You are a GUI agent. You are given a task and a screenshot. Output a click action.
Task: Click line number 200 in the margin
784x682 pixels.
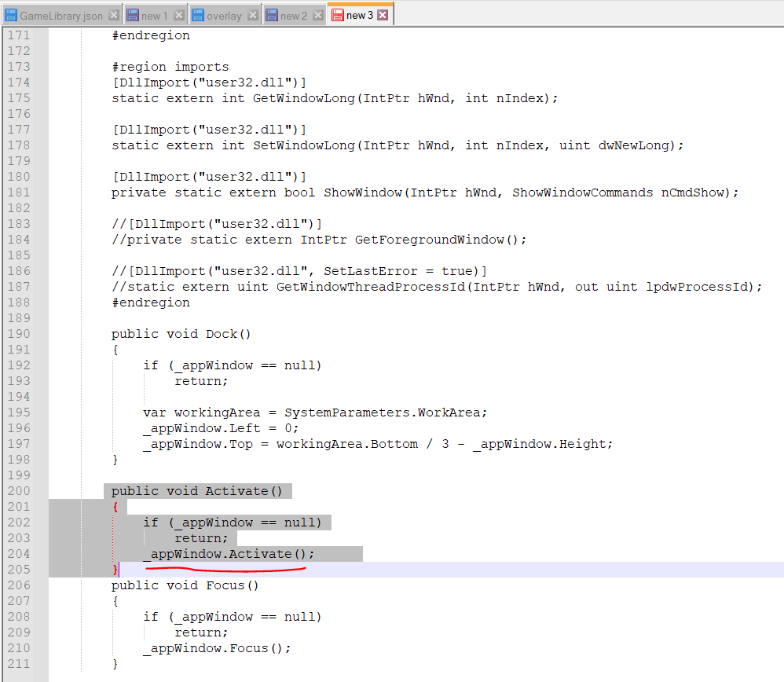tap(17, 490)
